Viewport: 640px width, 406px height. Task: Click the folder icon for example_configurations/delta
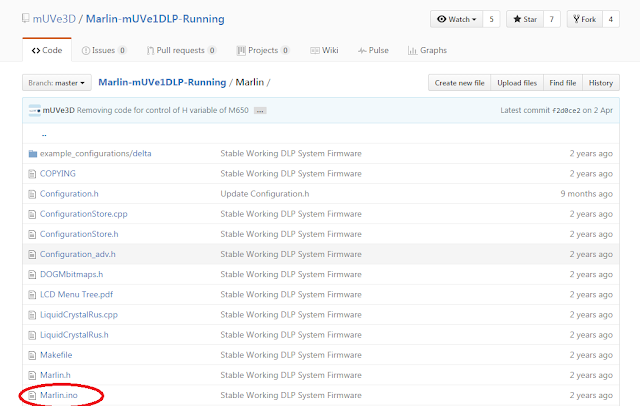tap(33, 154)
